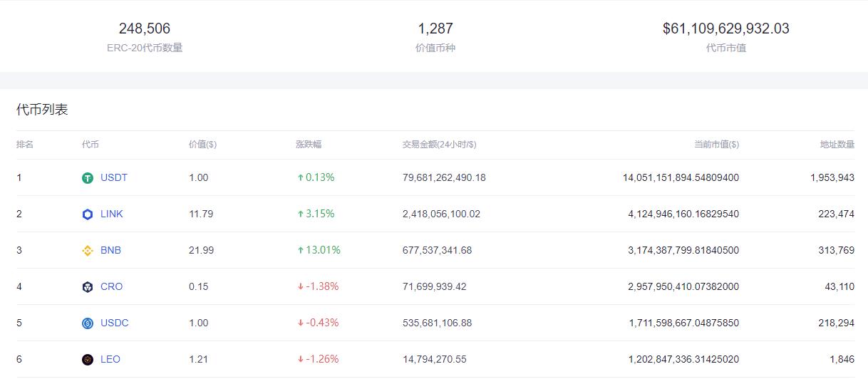868x379 pixels.
Task: Click the 涨跌幅 column header
Action: pyautogui.click(x=309, y=144)
